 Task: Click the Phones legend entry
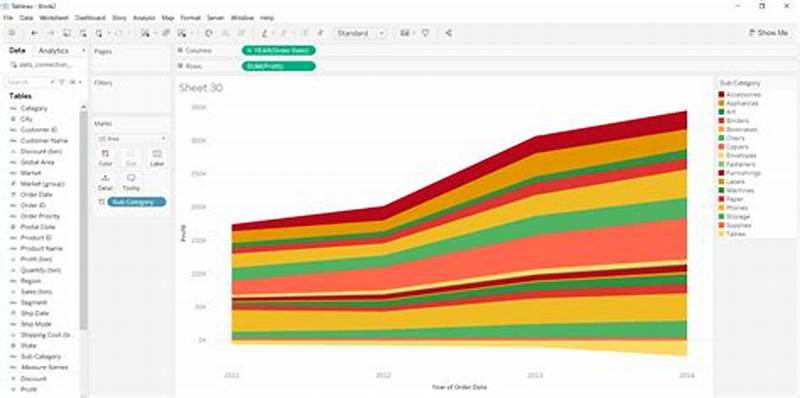click(736, 208)
